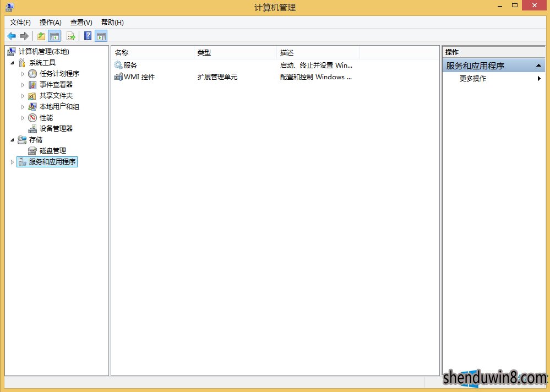Click the Up one level toolbar icon

click(41, 36)
